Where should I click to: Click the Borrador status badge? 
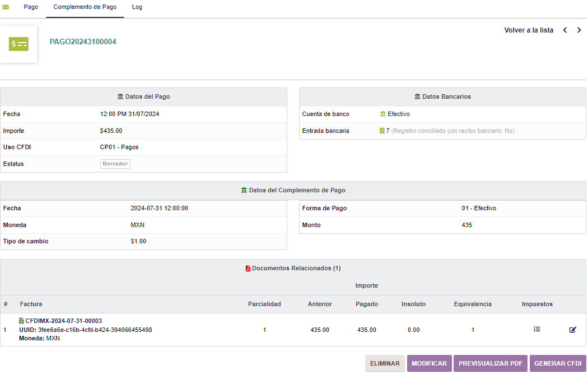[115, 164]
